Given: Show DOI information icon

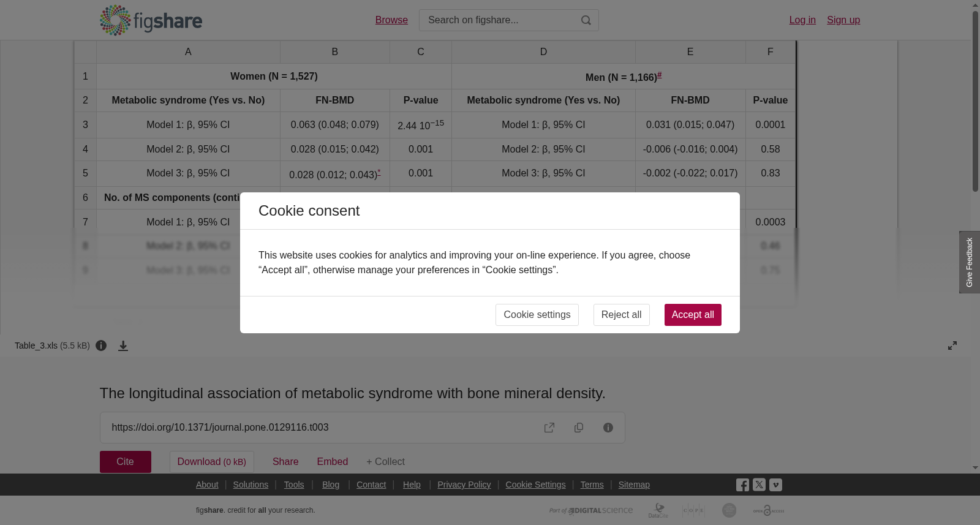Looking at the screenshot, I should 608,428.
